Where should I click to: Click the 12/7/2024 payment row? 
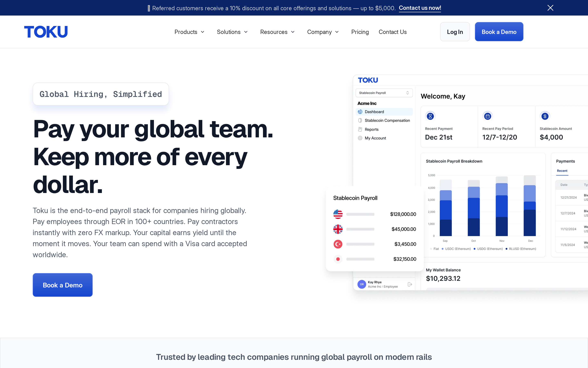pos(572,213)
